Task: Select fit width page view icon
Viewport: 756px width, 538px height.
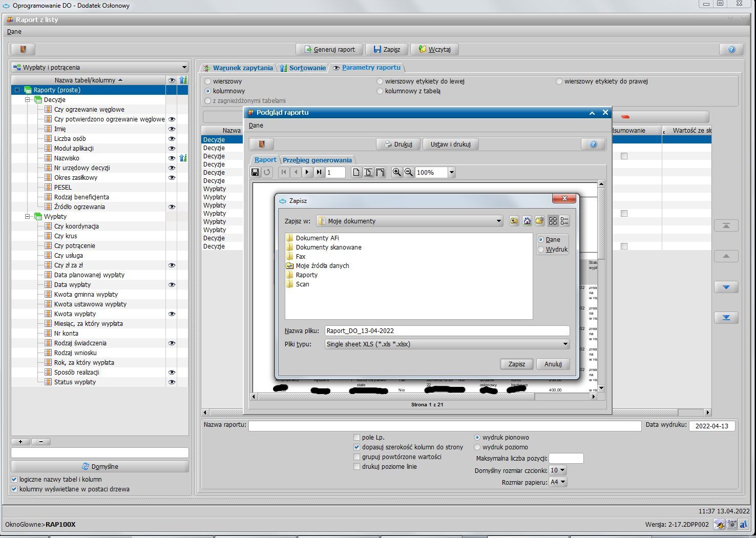Action: [380, 172]
